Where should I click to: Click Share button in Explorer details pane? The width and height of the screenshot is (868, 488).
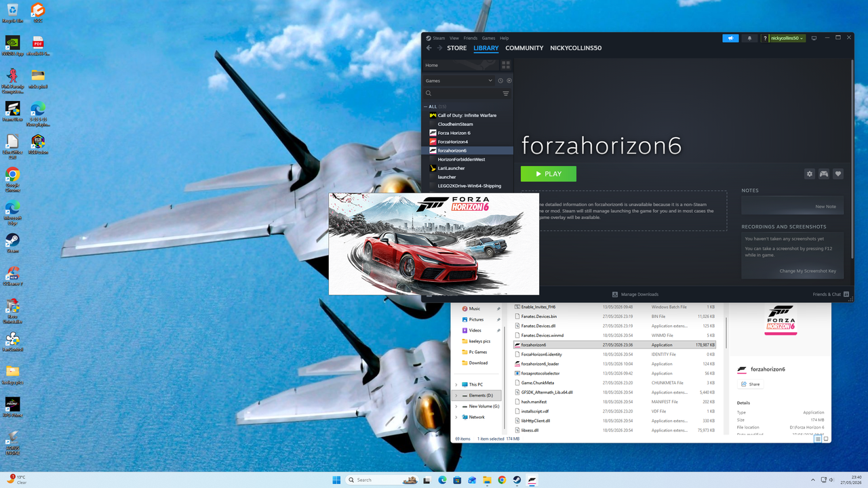point(750,384)
